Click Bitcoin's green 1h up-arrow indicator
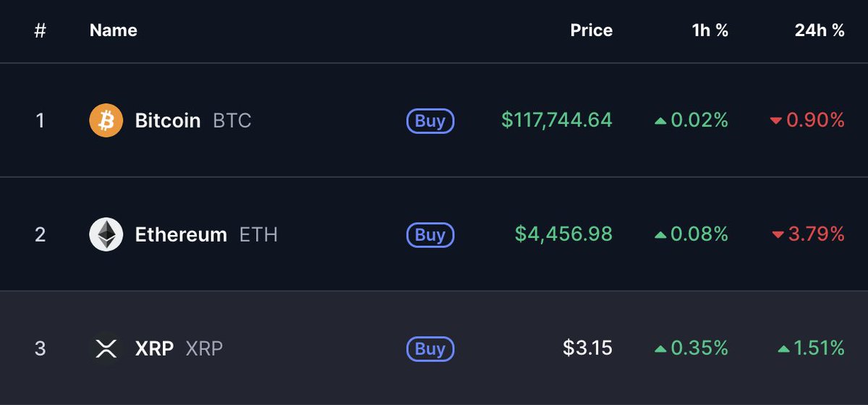This screenshot has height=405, width=868. click(x=660, y=121)
